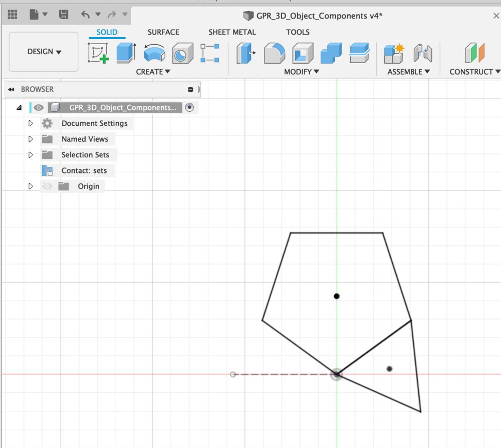
Task: Activate the Extrude tool
Action: 124,52
